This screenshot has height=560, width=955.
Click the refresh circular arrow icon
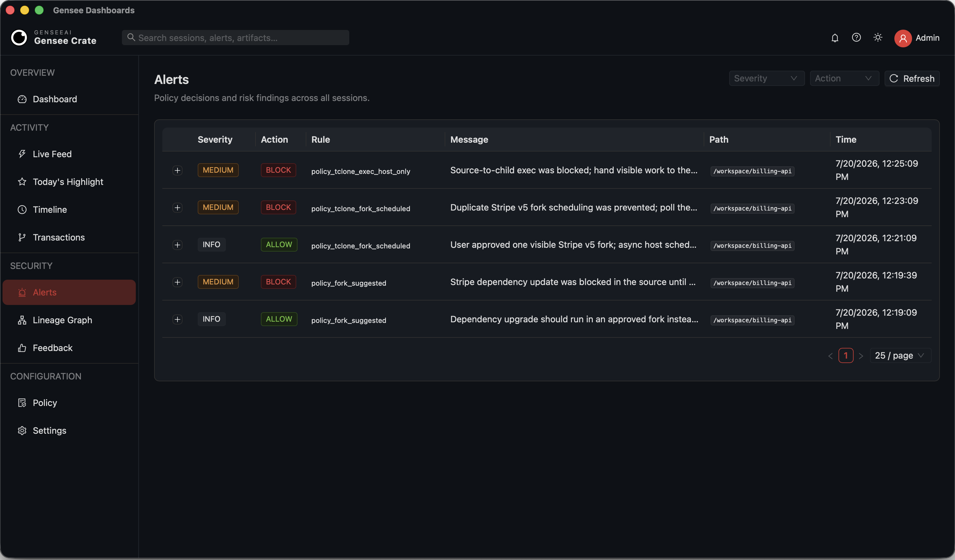894,78
